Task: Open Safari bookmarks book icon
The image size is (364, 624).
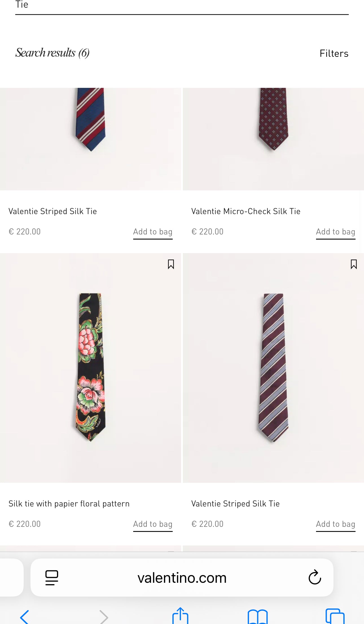Action: pos(257,617)
